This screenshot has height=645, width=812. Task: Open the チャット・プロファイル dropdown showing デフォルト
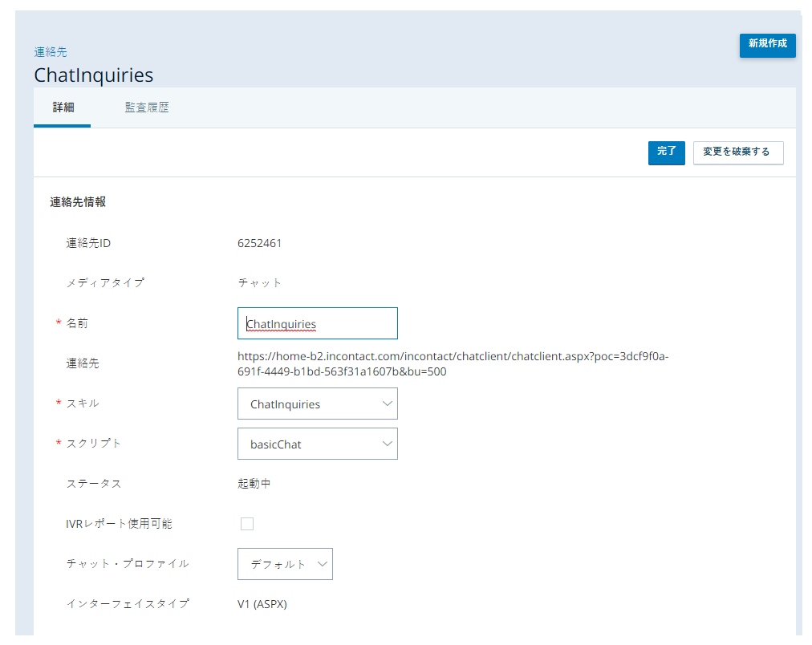tap(285, 564)
